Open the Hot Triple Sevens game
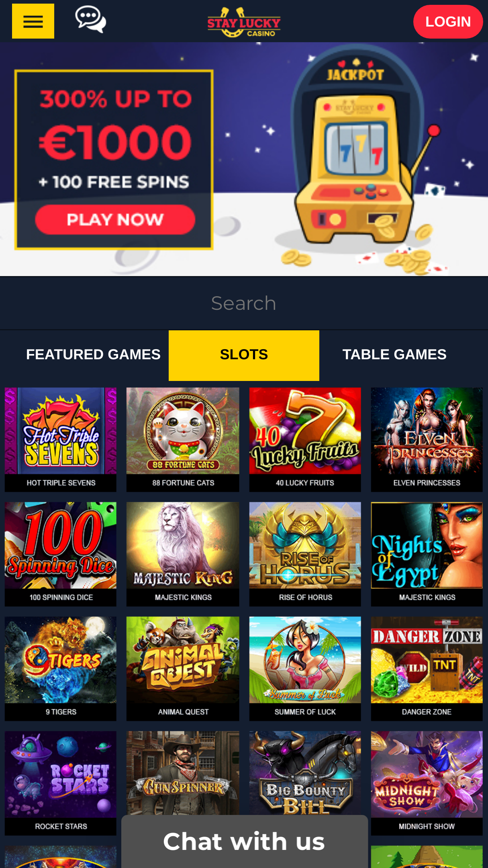The image size is (488, 868). [x=61, y=439]
